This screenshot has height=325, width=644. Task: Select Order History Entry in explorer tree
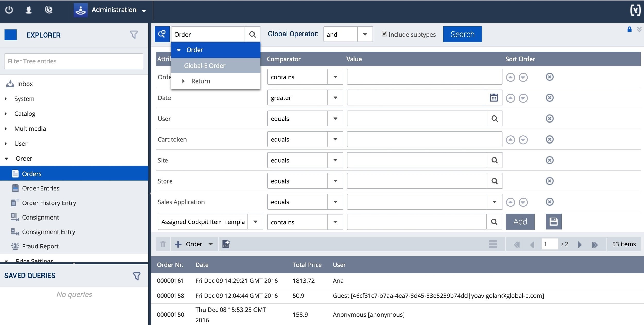[x=49, y=203]
